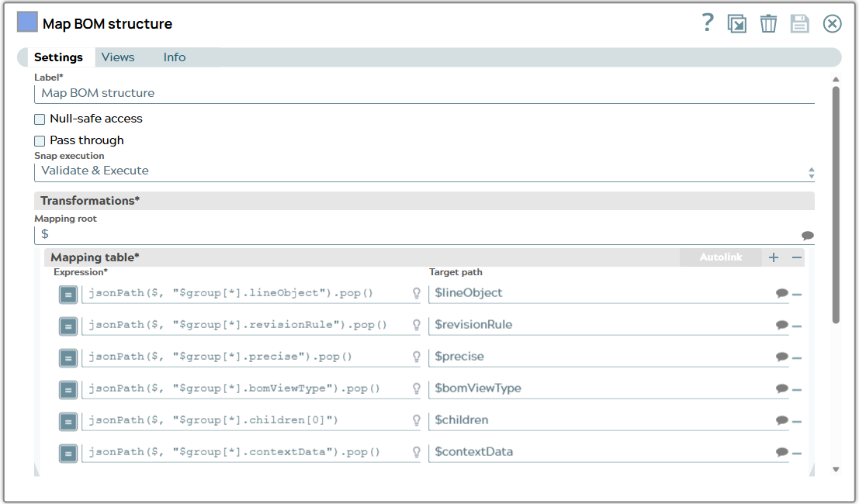Open the Snap execution dropdown
The width and height of the screenshot is (859, 504).
click(x=424, y=171)
